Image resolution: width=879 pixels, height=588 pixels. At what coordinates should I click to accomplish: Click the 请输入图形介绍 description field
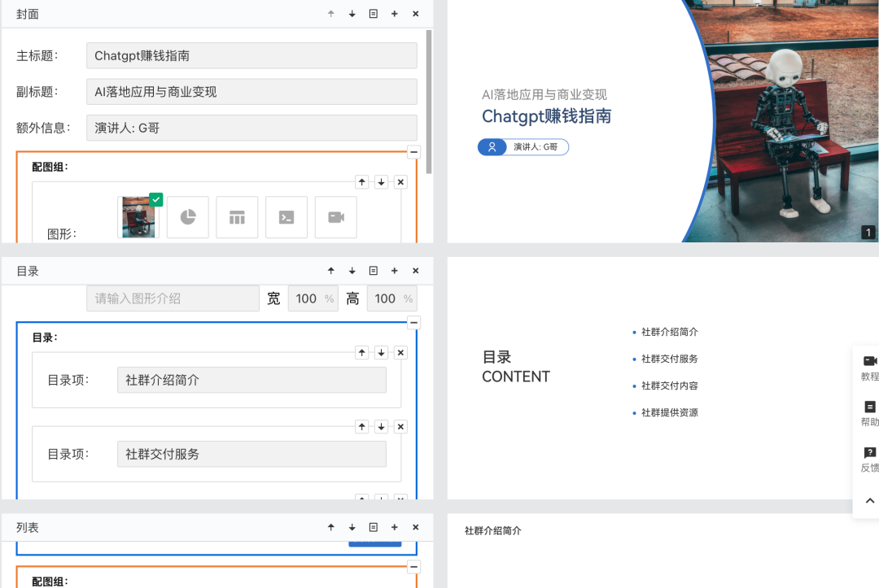click(x=173, y=298)
